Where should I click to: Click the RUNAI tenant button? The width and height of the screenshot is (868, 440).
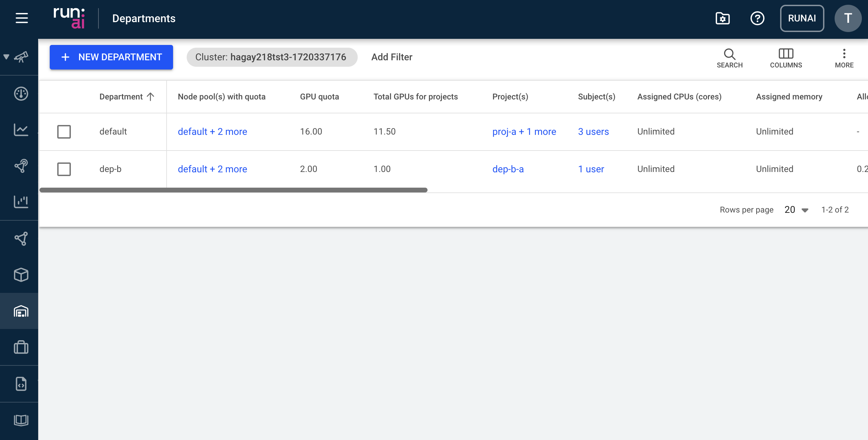(802, 18)
